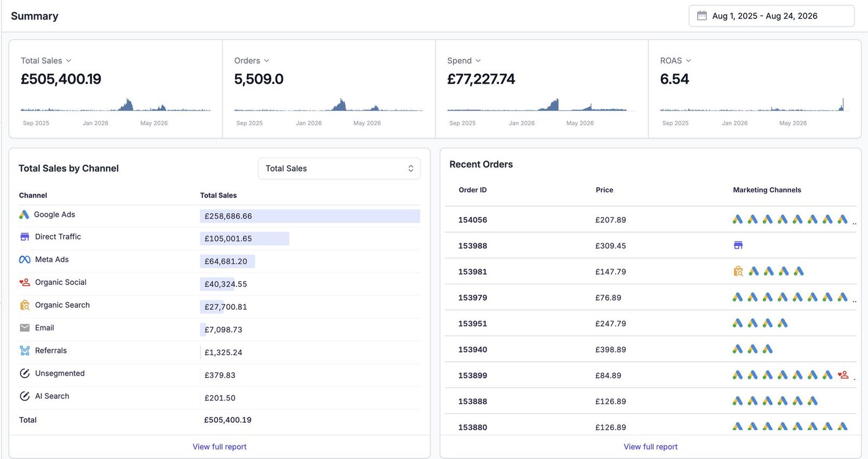The width and height of the screenshot is (868, 459).
Task: Expand the Total Sales by Channel selector
Action: [339, 169]
